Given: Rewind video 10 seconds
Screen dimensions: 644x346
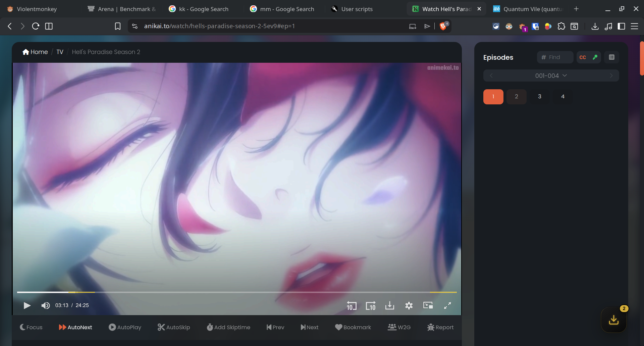Looking at the screenshot, I should [x=352, y=306].
